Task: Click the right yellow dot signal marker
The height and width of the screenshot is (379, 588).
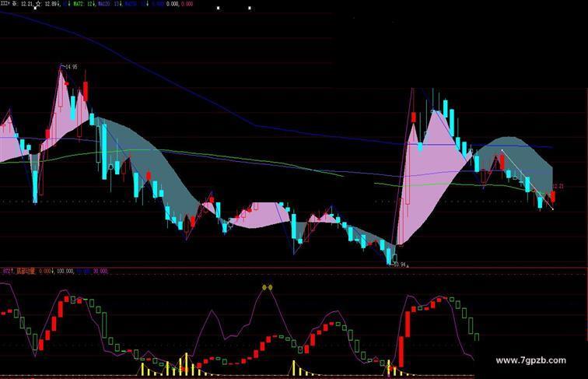Action: tap(270, 287)
